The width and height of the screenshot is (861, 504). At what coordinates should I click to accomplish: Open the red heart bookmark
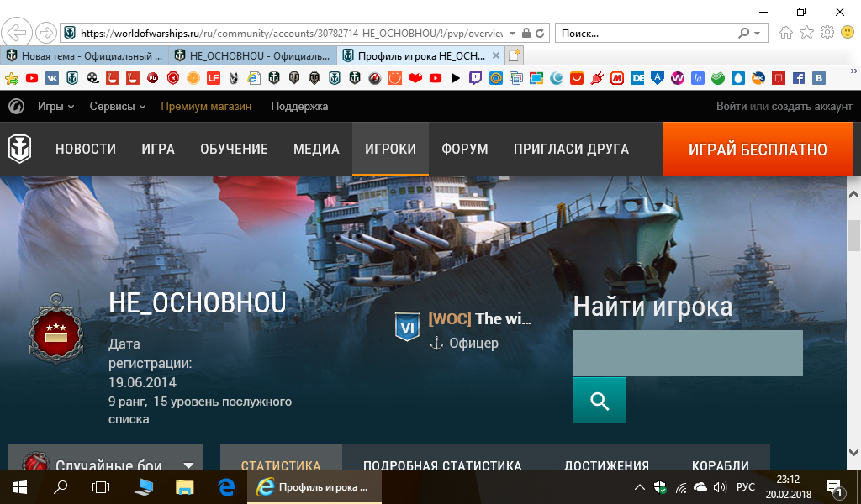(x=415, y=78)
